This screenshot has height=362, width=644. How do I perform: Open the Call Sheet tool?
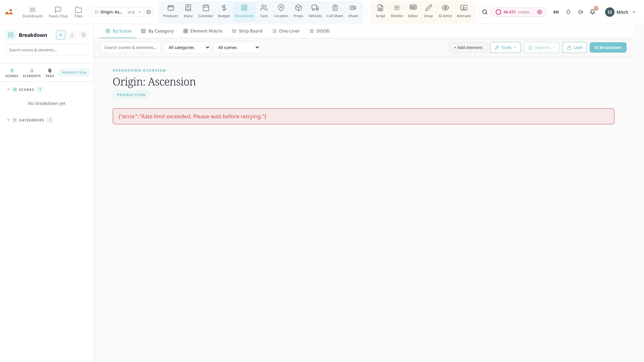pos(335,12)
